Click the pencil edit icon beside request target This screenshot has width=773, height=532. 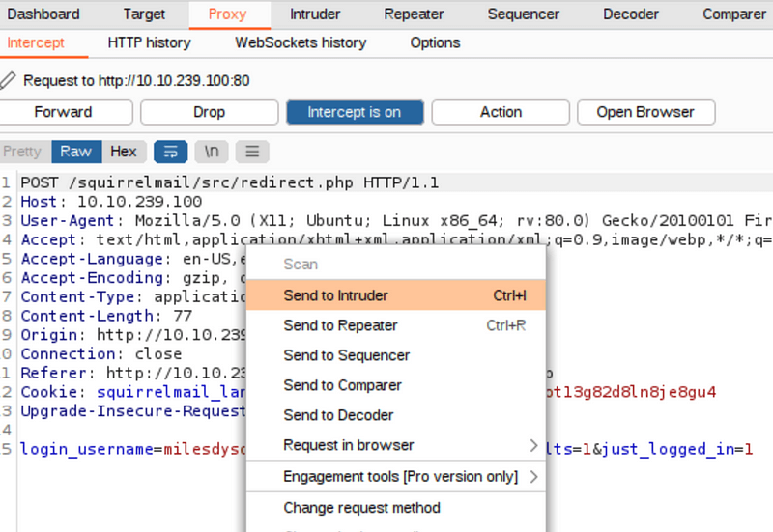coord(9,80)
